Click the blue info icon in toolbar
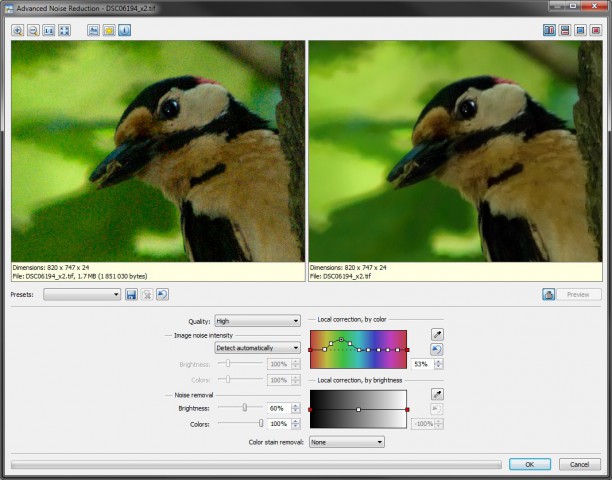Screen dimensions: 612x480 tap(124, 30)
